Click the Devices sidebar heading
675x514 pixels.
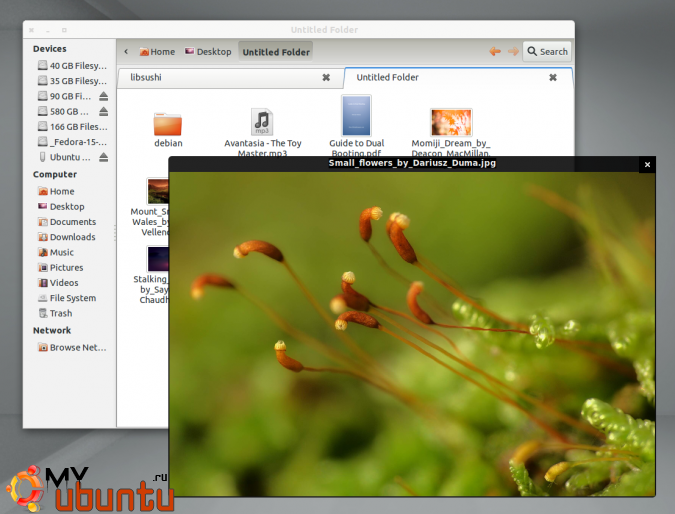point(50,49)
